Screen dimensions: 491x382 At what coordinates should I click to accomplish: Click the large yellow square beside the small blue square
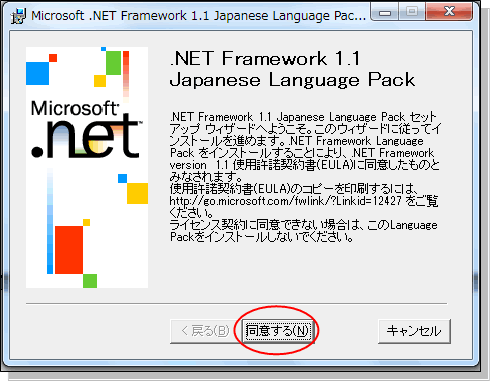tap(137, 193)
